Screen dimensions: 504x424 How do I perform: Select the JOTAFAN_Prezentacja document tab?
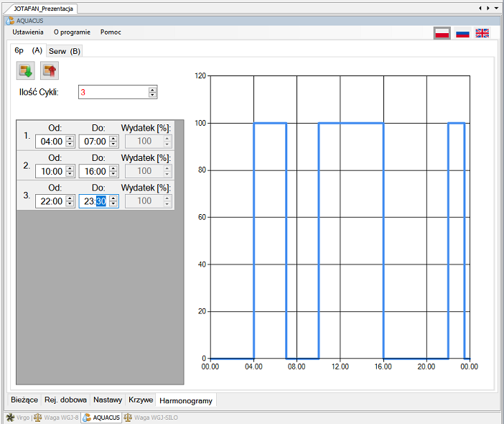[x=42, y=9]
